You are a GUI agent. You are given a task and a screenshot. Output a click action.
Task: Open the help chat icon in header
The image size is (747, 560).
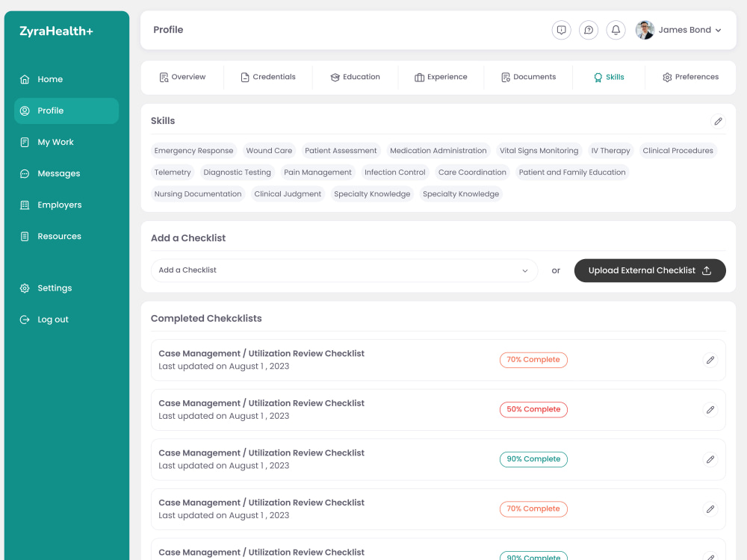(589, 30)
